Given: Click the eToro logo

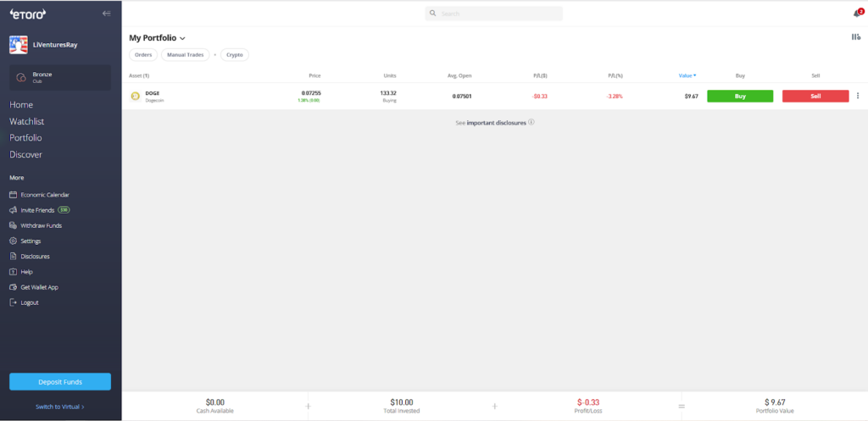Looking at the screenshot, I should pyautogui.click(x=28, y=14).
